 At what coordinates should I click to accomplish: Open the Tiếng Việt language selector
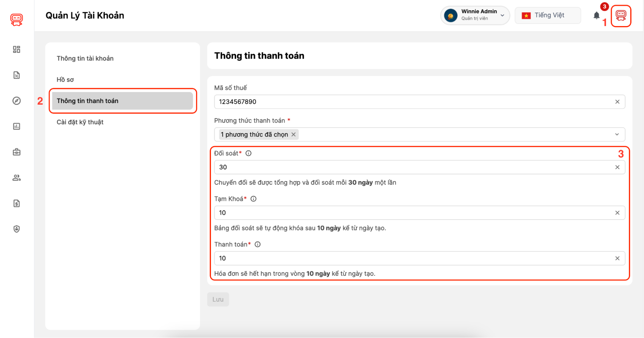tap(548, 15)
